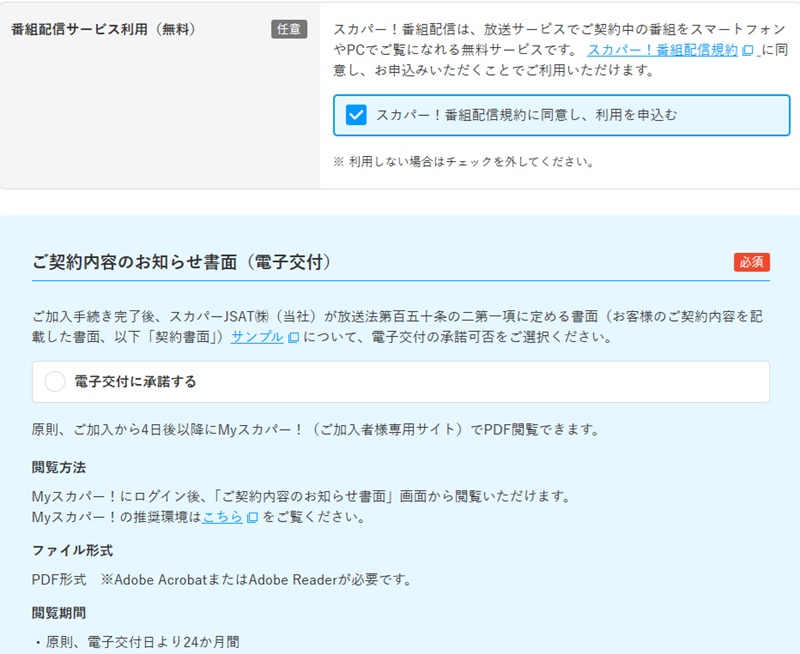This screenshot has width=800, height=654.
Task: Click the 利用しない場合はチェックを外してください note
Action: click(464, 161)
